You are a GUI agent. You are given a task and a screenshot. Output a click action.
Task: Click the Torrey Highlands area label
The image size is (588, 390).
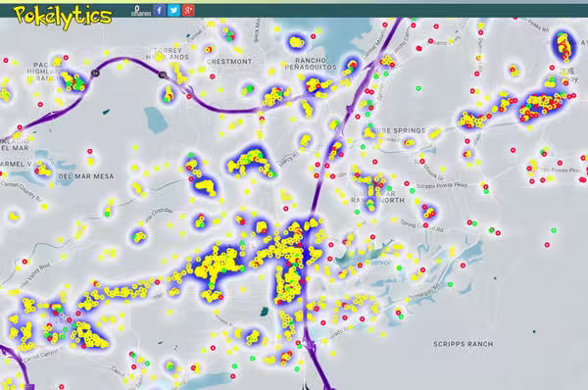pos(168,54)
